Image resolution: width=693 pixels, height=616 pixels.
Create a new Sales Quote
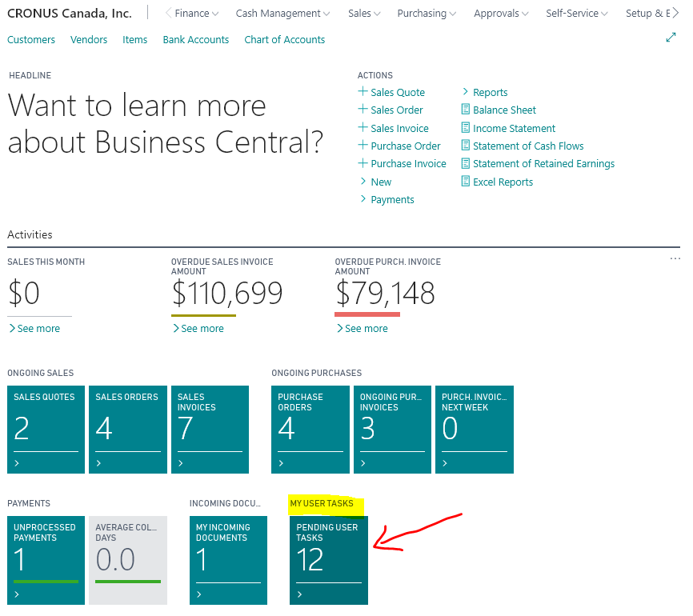tap(398, 92)
